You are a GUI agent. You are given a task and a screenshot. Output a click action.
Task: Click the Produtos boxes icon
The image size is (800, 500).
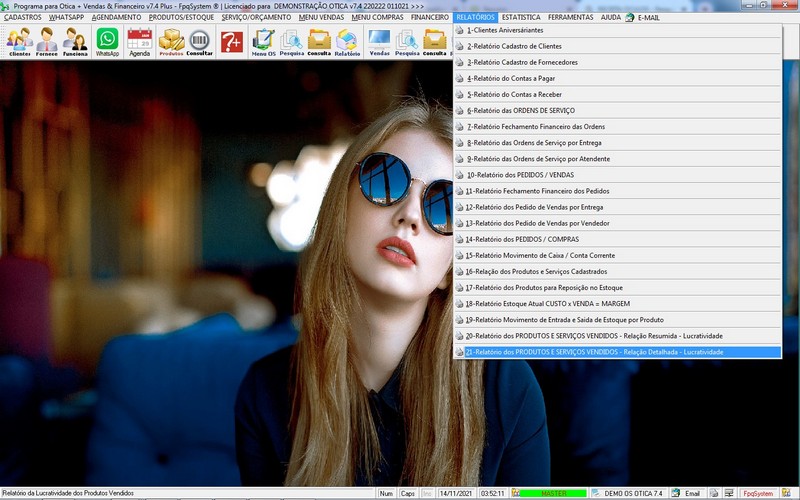(171, 41)
